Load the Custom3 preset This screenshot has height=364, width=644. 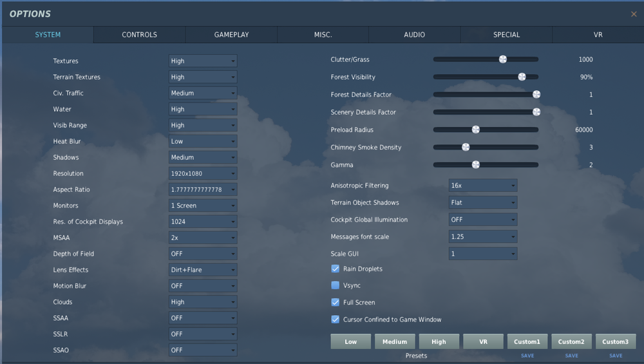(615, 341)
